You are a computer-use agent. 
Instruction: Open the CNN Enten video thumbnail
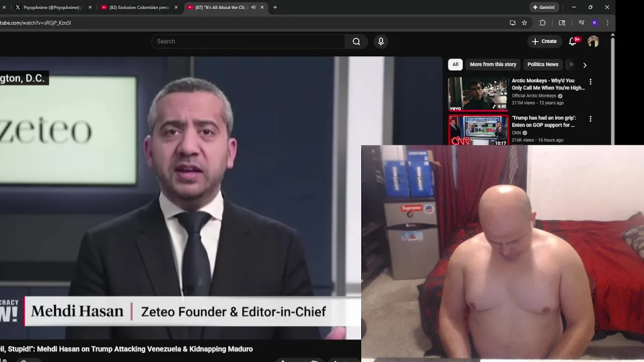[478, 130]
